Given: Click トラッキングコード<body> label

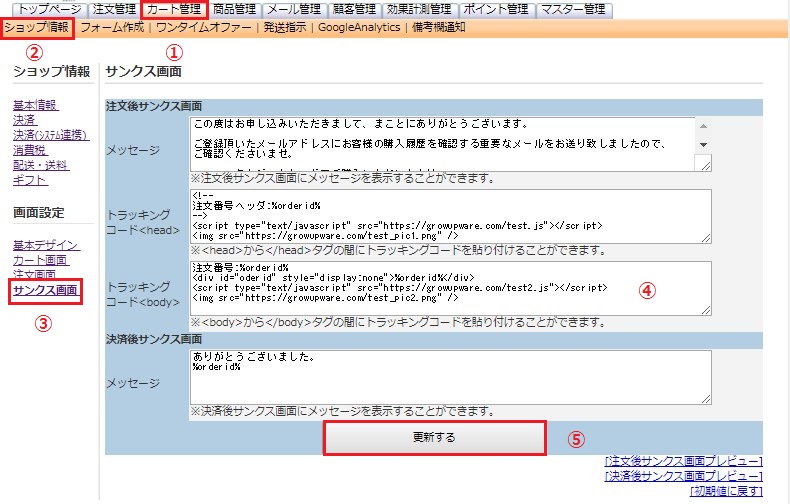Looking at the screenshot, I should 143,294.
